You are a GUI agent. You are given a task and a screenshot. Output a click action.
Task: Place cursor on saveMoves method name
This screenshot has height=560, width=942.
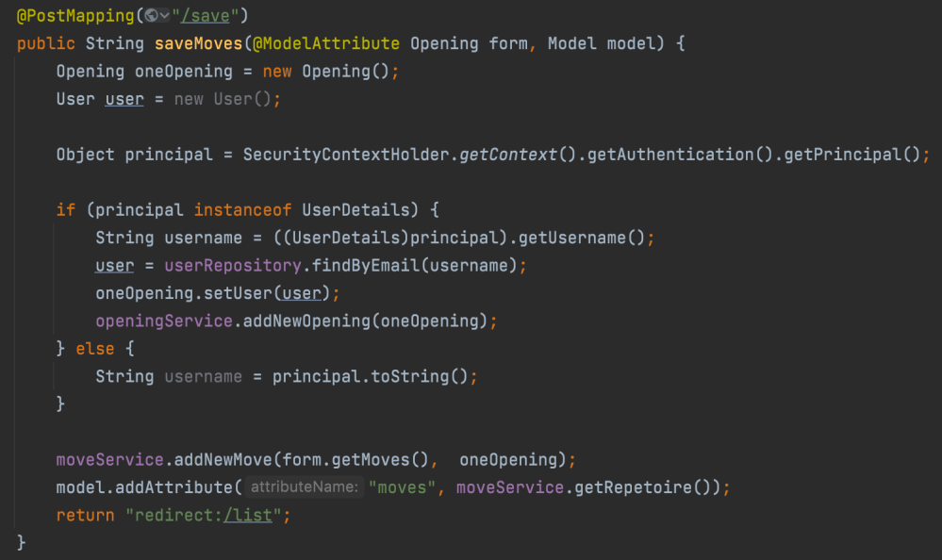(x=197, y=43)
